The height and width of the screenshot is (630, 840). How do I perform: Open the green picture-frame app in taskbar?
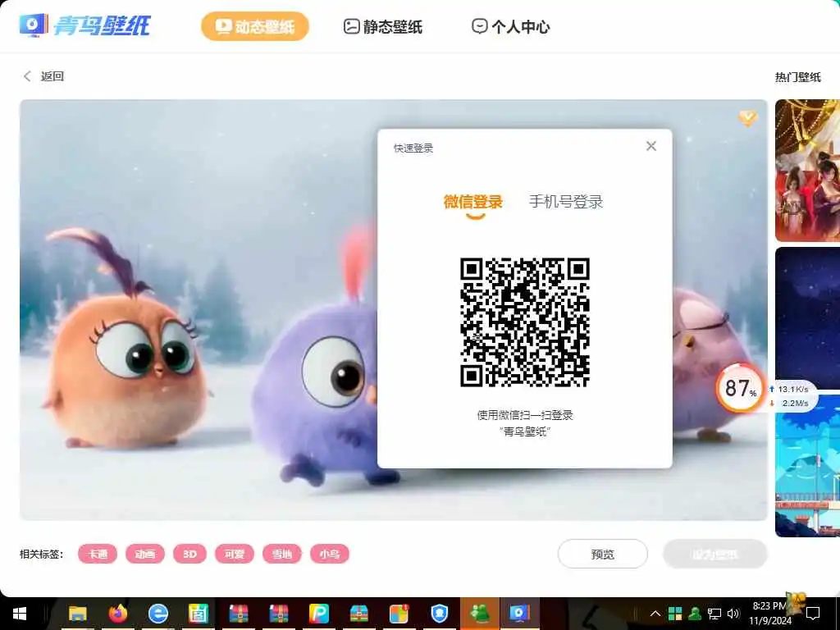click(x=199, y=614)
